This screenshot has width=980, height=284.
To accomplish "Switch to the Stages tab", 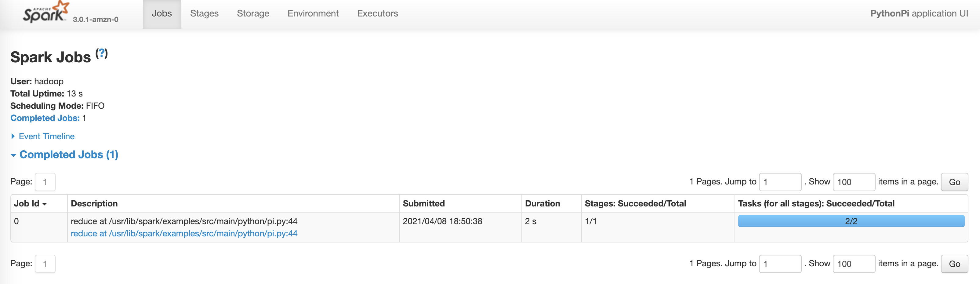I will [204, 14].
